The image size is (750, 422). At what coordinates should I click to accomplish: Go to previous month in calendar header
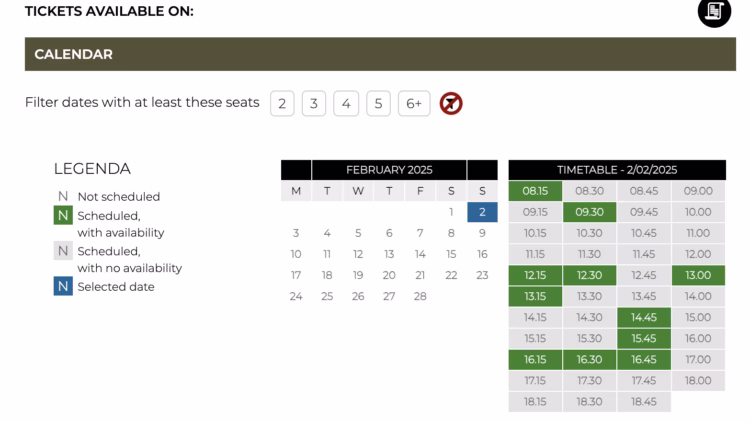(296, 170)
